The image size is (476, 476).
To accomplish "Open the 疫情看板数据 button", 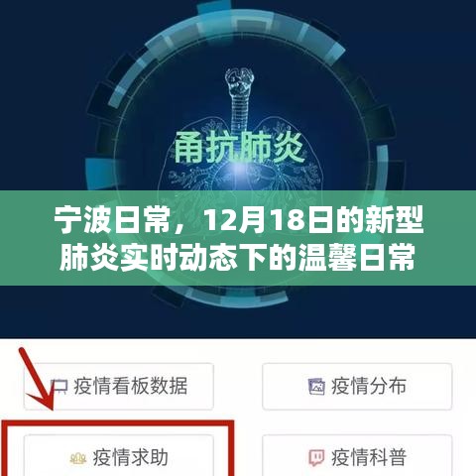I will [x=119, y=387].
